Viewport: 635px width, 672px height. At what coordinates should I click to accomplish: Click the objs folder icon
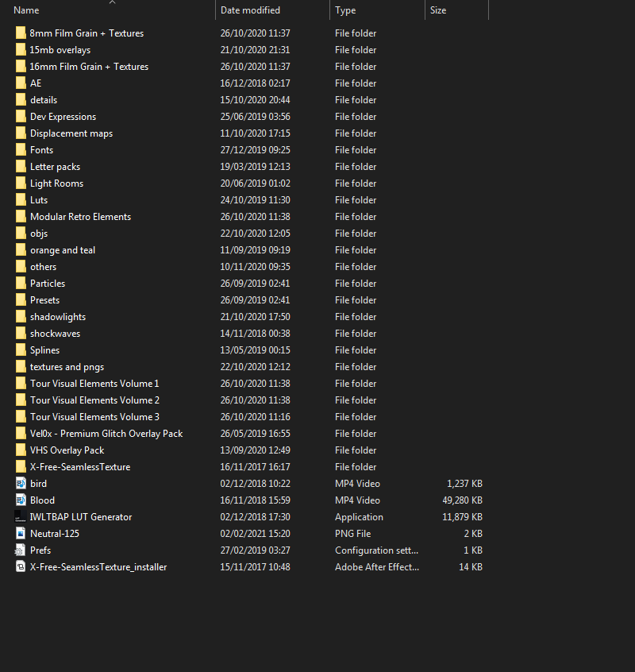tap(21, 234)
